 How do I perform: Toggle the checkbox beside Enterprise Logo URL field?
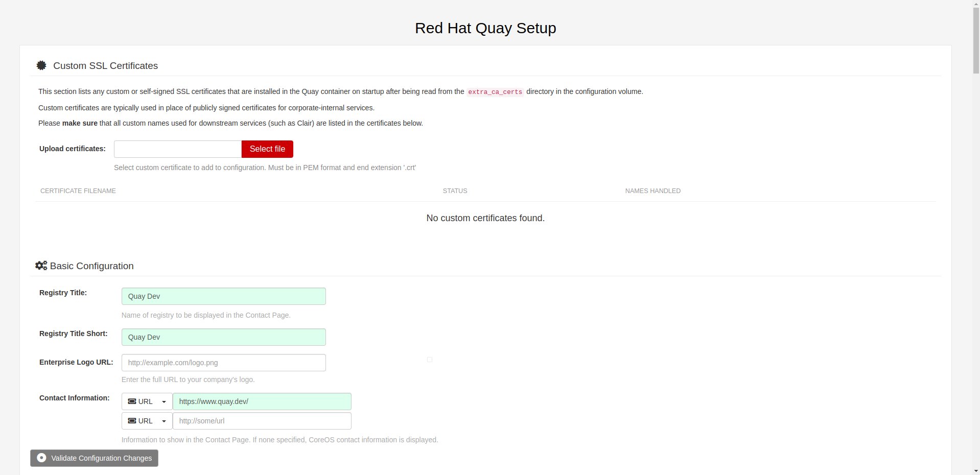coord(429,360)
